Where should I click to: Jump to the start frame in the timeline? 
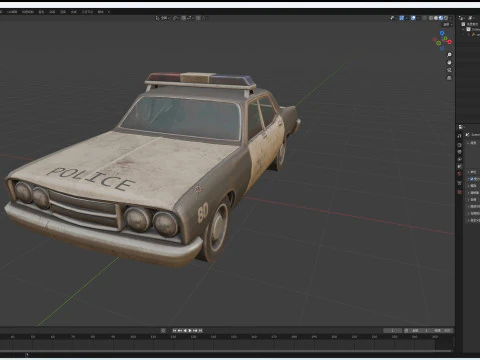pyautogui.click(x=174, y=331)
